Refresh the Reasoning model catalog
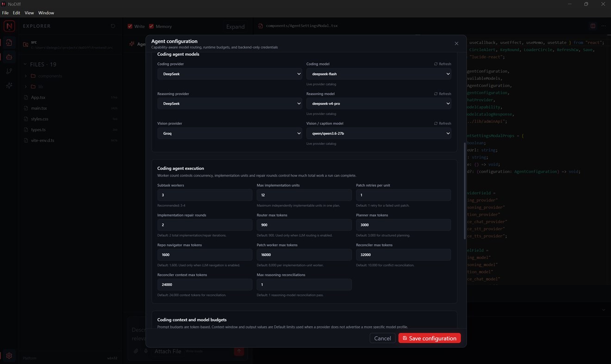The image size is (611, 364). [x=443, y=94]
